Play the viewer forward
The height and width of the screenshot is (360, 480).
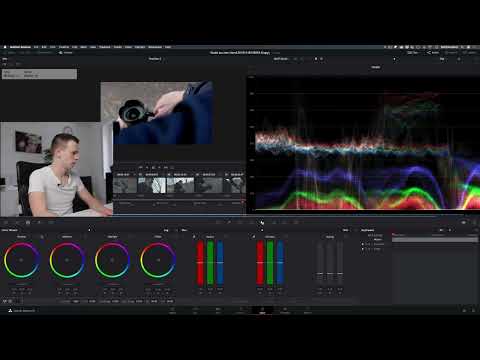pos(159,167)
